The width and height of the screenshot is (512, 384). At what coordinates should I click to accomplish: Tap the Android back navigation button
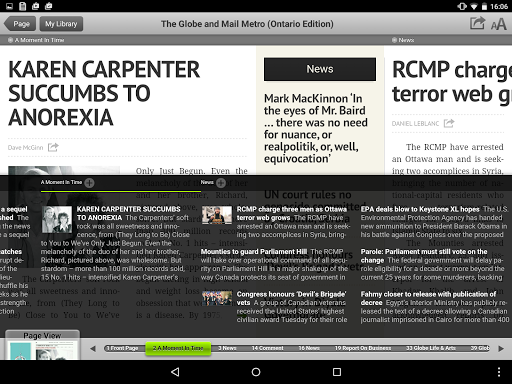[175, 372]
